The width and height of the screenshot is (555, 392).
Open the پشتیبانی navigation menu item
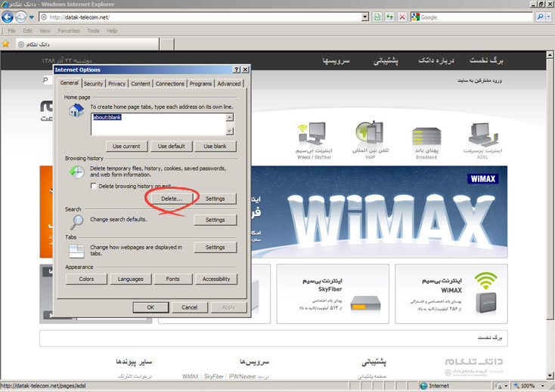click(x=386, y=60)
